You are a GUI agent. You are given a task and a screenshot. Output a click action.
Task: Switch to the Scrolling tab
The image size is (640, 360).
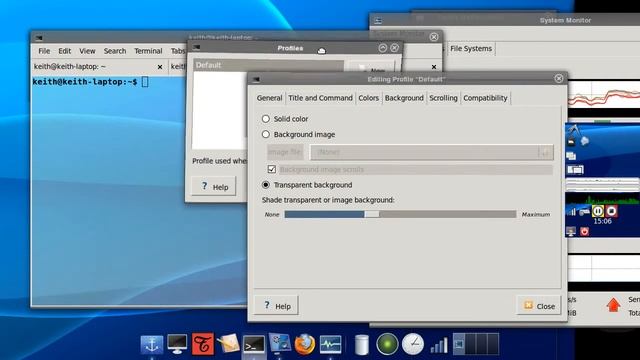(443, 98)
